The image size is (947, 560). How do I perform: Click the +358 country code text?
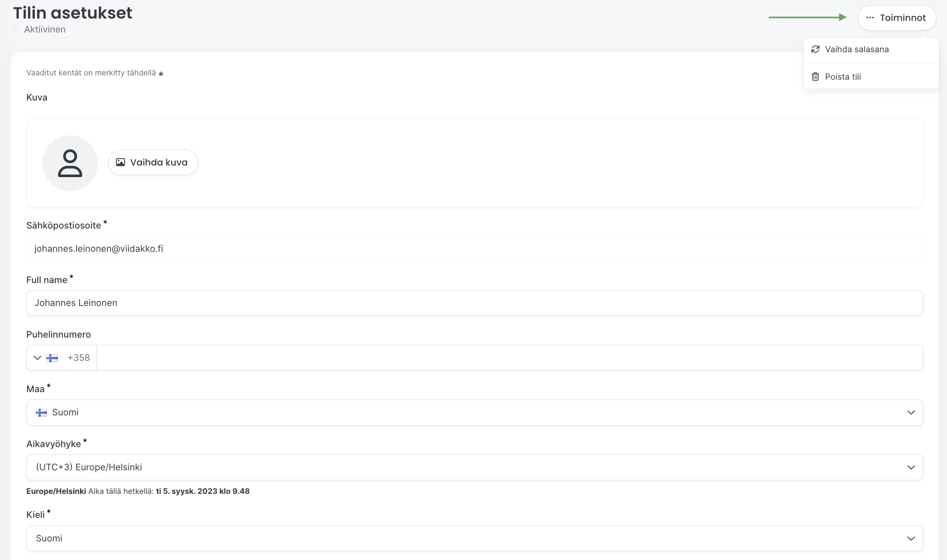pyautogui.click(x=79, y=358)
